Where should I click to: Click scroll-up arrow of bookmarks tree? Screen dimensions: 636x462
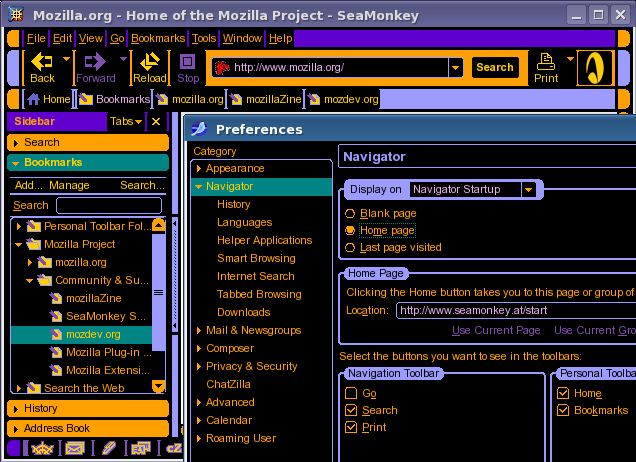click(158, 226)
